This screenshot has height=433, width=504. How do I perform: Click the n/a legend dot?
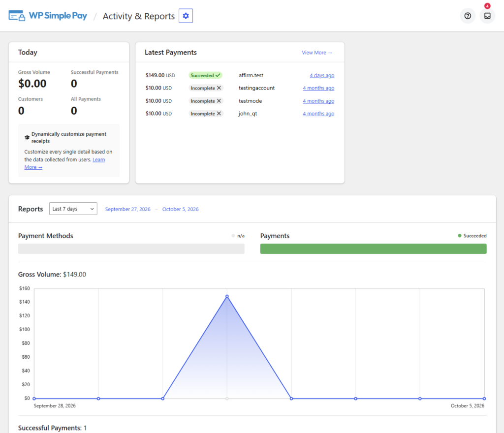tap(233, 236)
